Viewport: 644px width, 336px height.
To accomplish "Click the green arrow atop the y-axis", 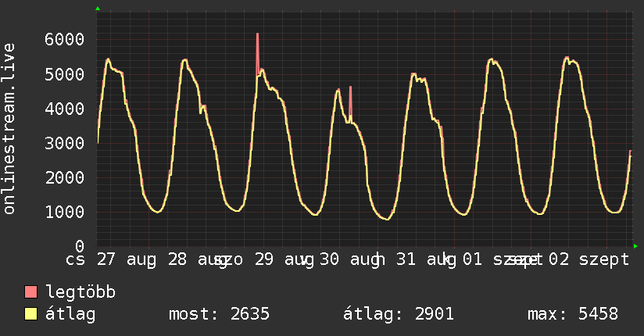I will 98,9.
